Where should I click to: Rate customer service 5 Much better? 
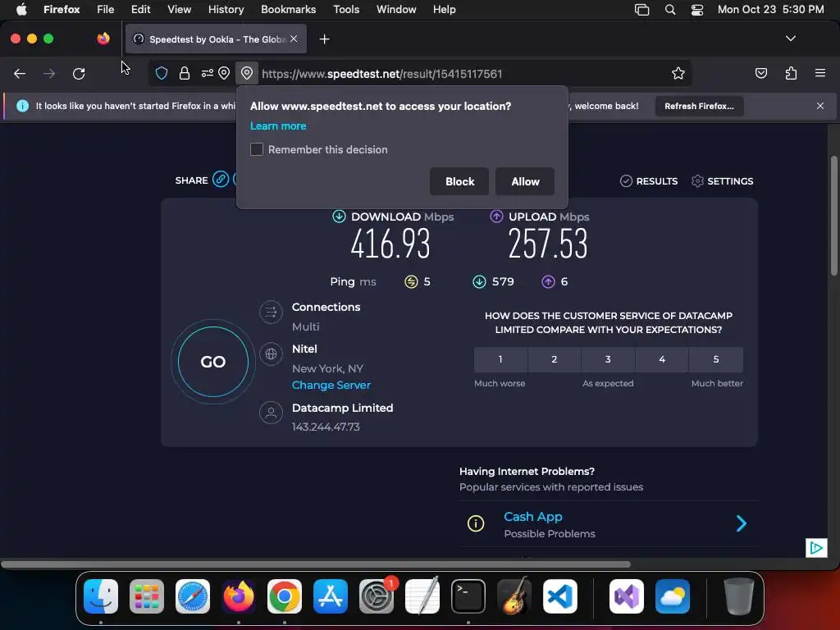[716, 359]
